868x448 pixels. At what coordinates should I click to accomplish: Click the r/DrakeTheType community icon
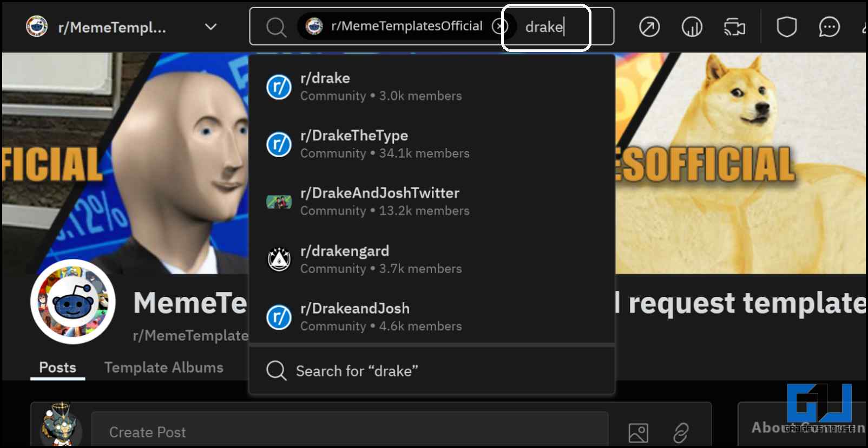(279, 144)
